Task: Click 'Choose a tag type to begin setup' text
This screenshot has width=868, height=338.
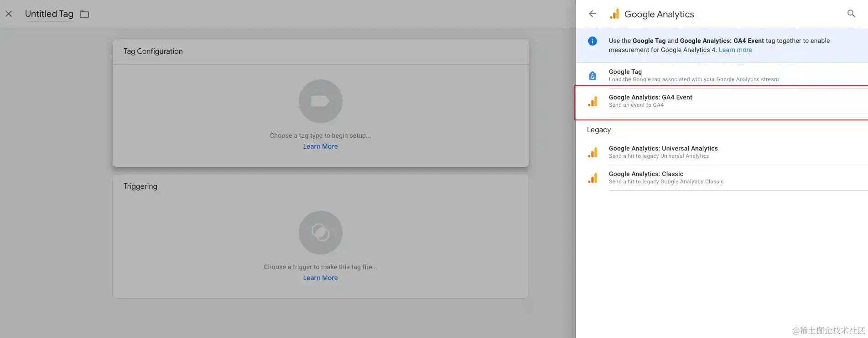Action: tap(320, 135)
